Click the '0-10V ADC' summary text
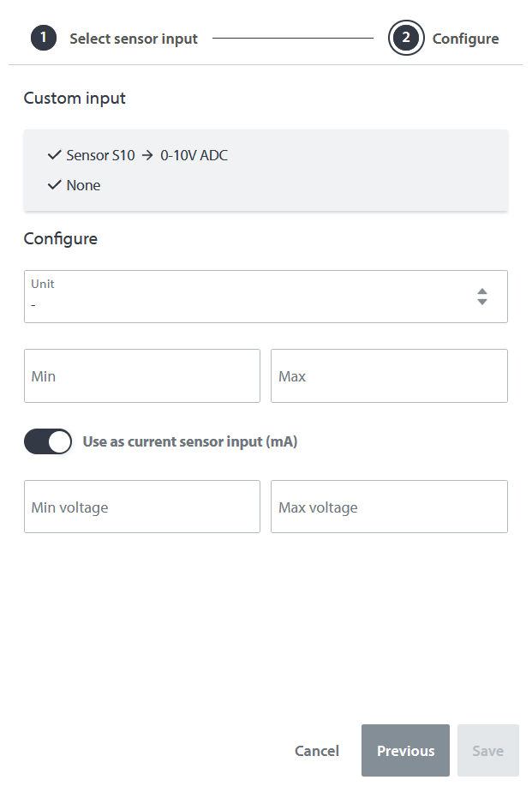The height and width of the screenshot is (786, 532). coord(194,156)
